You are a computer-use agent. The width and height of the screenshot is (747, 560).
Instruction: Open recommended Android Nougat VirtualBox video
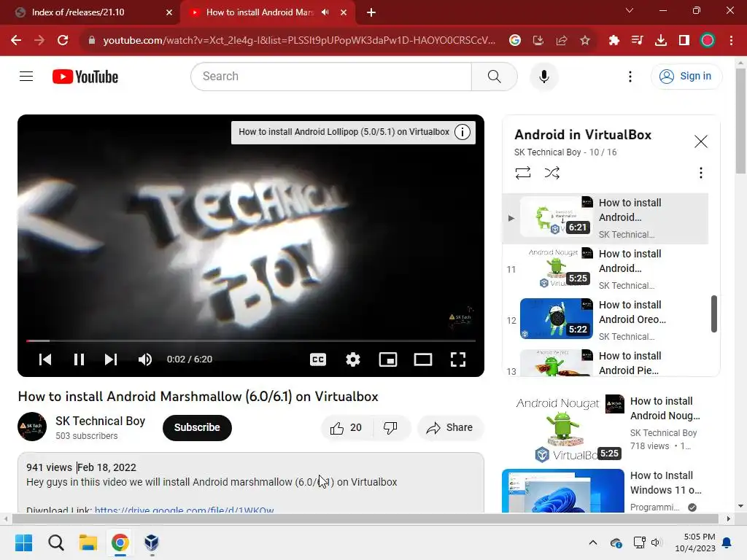pyautogui.click(x=610, y=427)
